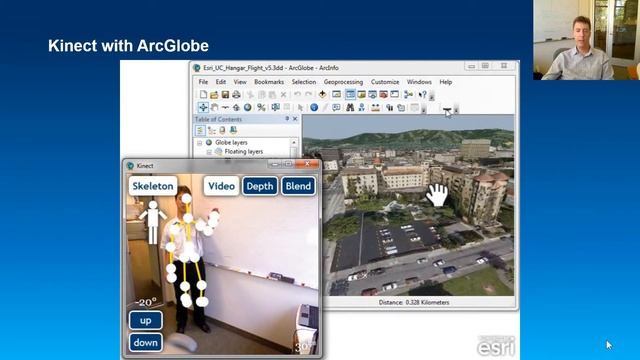Click the Cut scissors icon
Image resolution: width=640 pixels, height=360 pixels.
251,94
